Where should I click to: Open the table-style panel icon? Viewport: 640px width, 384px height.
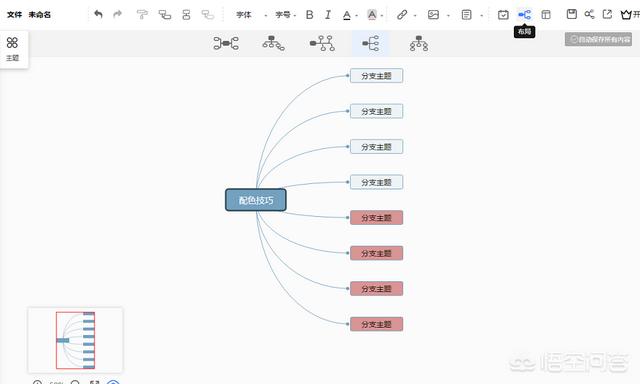546,15
